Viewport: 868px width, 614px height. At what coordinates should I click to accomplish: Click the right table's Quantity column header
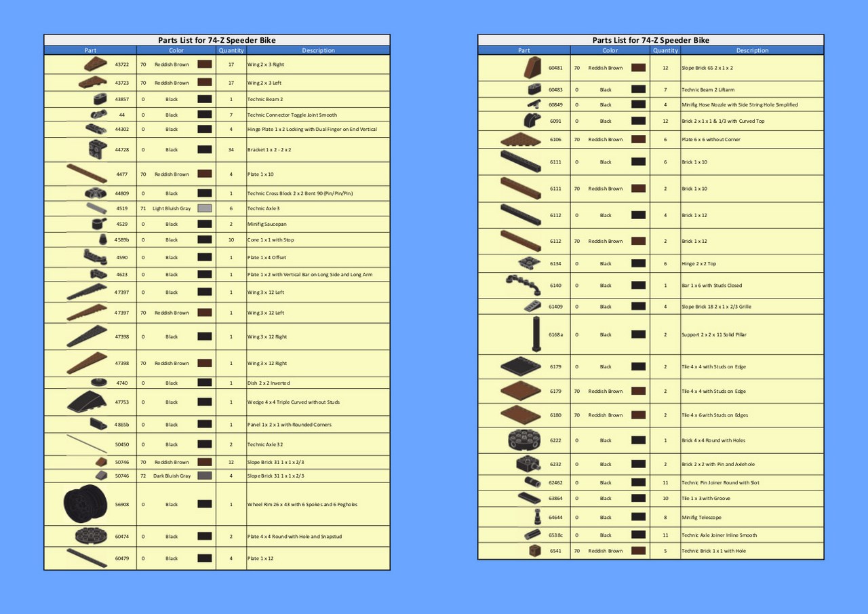tap(665, 50)
